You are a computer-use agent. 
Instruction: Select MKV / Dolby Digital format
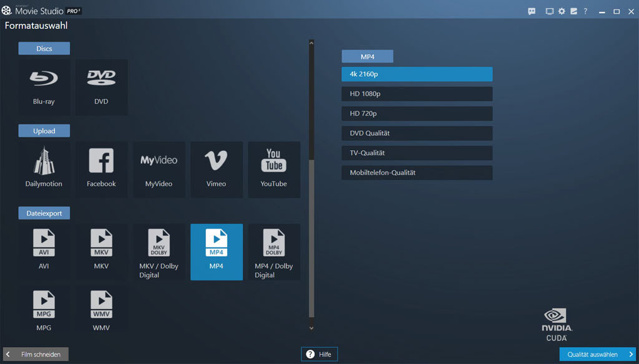click(x=159, y=252)
